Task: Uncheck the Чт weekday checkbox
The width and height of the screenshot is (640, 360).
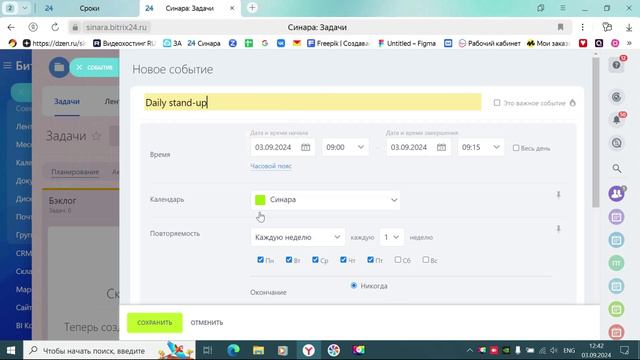Action: 343,260
